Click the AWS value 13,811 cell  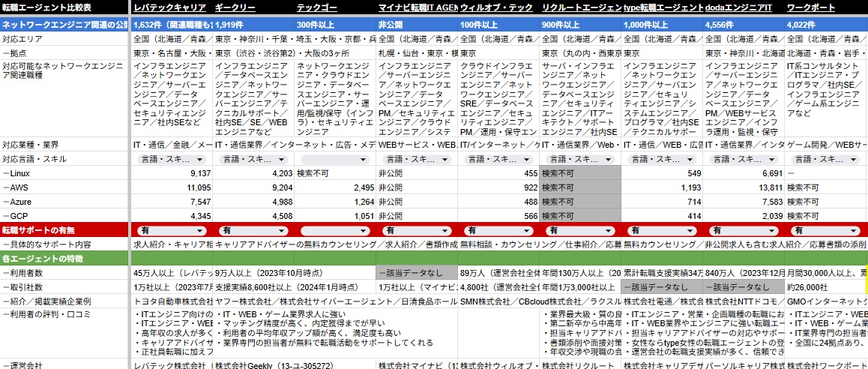coord(744,187)
